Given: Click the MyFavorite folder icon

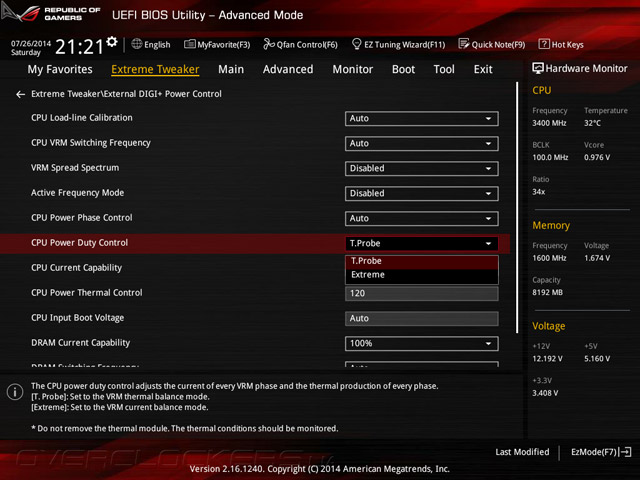Looking at the screenshot, I should click(x=190, y=44).
